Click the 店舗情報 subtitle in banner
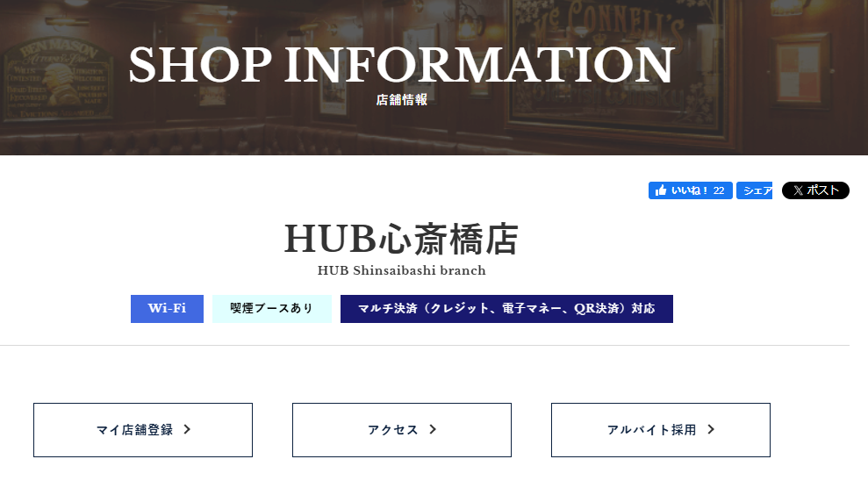This screenshot has height=495, width=868. click(x=402, y=100)
